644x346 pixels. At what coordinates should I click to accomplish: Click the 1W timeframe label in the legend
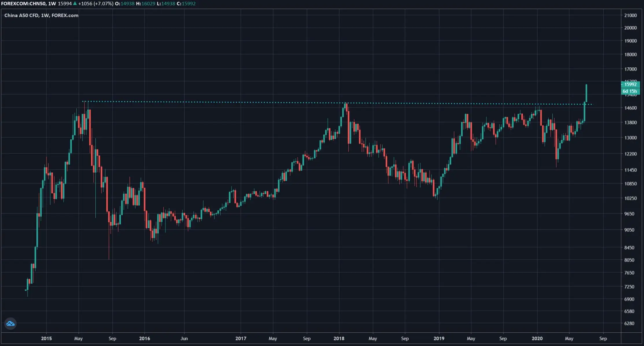(x=52, y=4)
